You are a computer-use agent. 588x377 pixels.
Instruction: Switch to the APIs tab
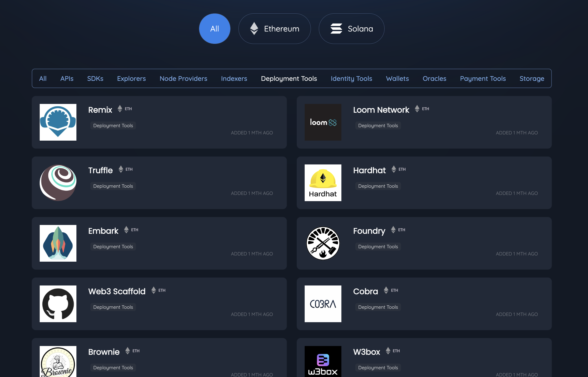(67, 79)
